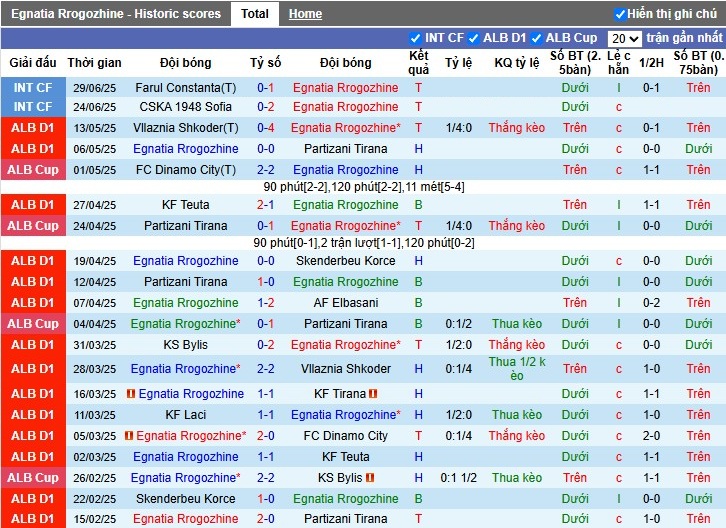Image resolution: width=726 pixels, height=528 pixels.
Task: Click half-time score 2-0 on 05/03/25
Action: 651,436
